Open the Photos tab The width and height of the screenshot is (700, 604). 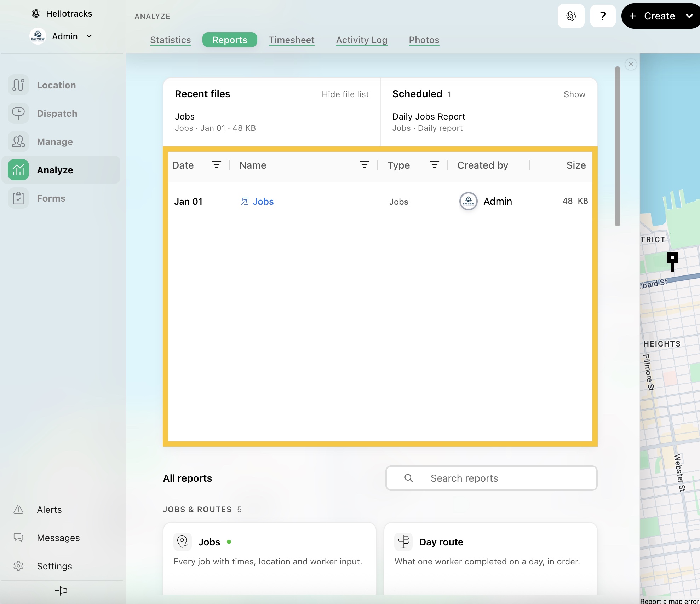tap(424, 40)
